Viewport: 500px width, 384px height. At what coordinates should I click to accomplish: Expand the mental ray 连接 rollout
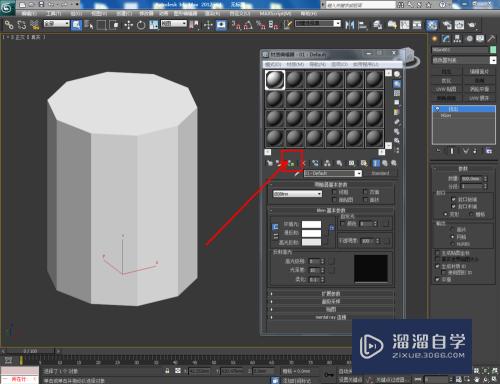click(x=332, y=317)
